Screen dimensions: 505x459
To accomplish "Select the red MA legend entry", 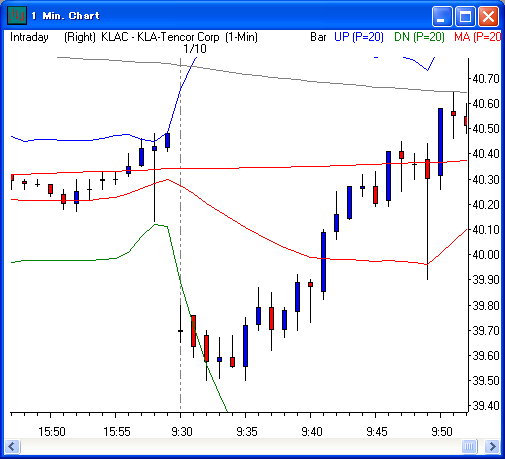I will pos(477,37).
